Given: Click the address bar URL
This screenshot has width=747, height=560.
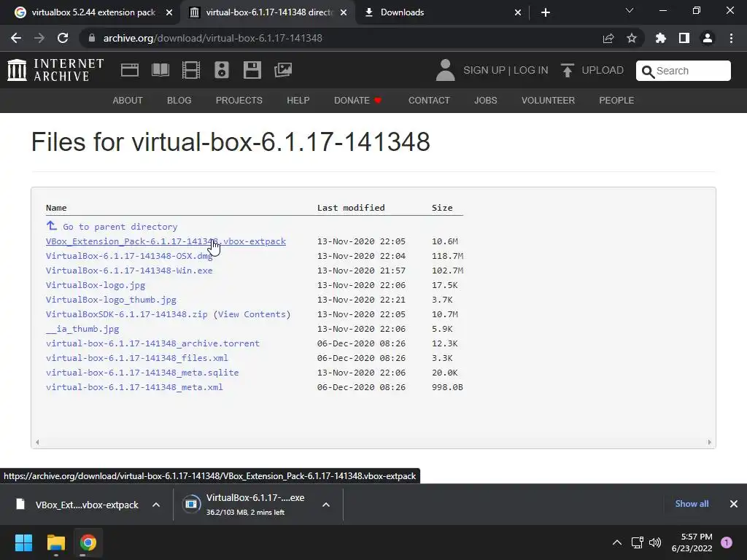Looking at the screenshot, I should [x=213, y=38].
